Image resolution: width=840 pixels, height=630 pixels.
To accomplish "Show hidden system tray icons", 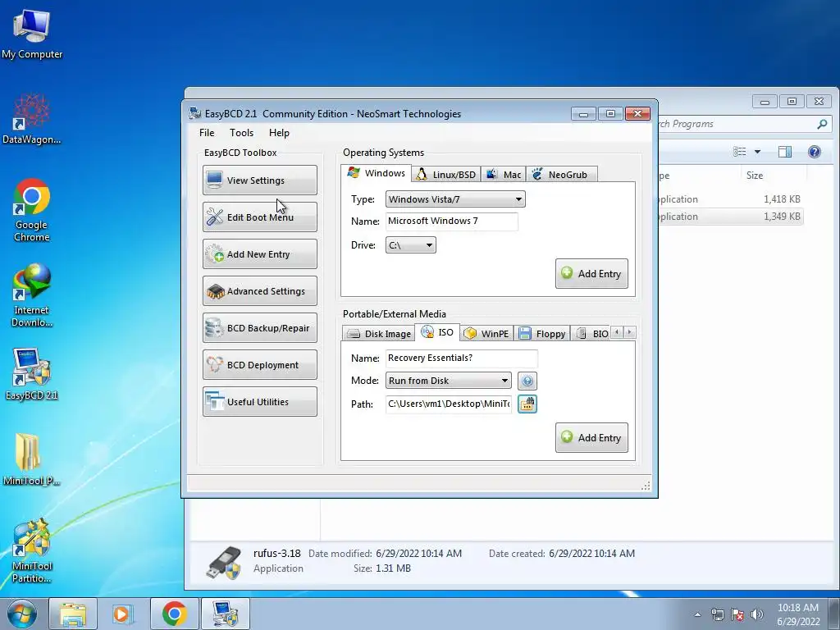I will [x=697, y=614].
